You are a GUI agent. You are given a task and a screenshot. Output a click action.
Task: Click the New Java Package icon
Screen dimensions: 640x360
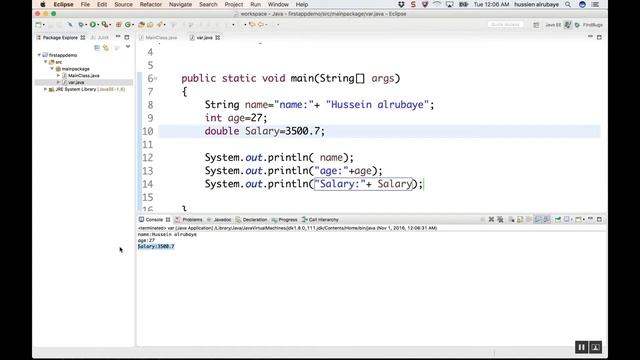(x=119, y=24)
